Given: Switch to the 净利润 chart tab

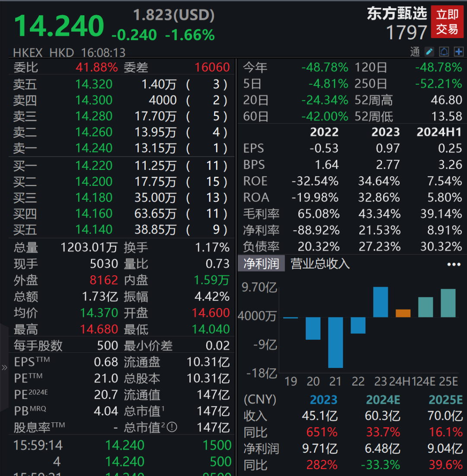Looking at the screenshot, I should (x=261, y=263).
